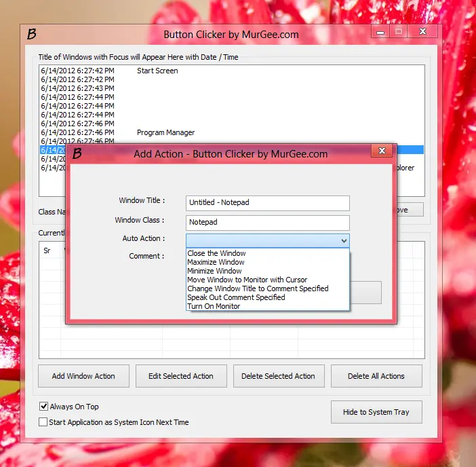Viewport: 476px width, 467px height.
Task: Click Edit Selected Action button
Action: click(x=181, y=376)
